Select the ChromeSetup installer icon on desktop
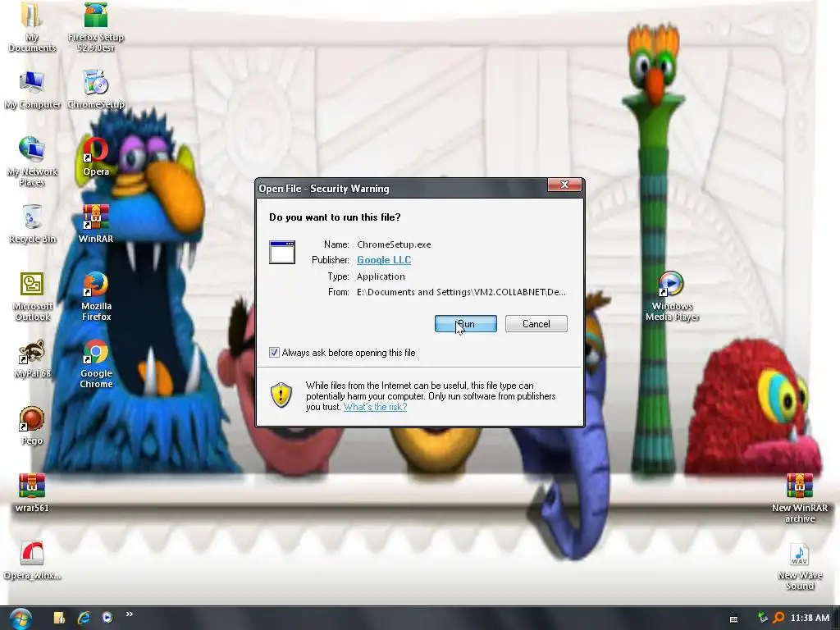The image size is (840, 630). tap(96, 89)
